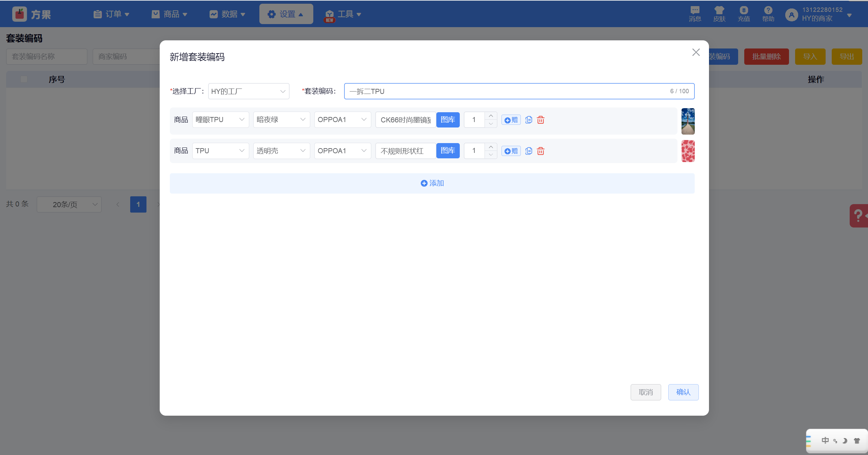Click the copy icon in second TPU row
This screenshot has height=455, width=868.
pyautogui.click(x=529, y=151)
